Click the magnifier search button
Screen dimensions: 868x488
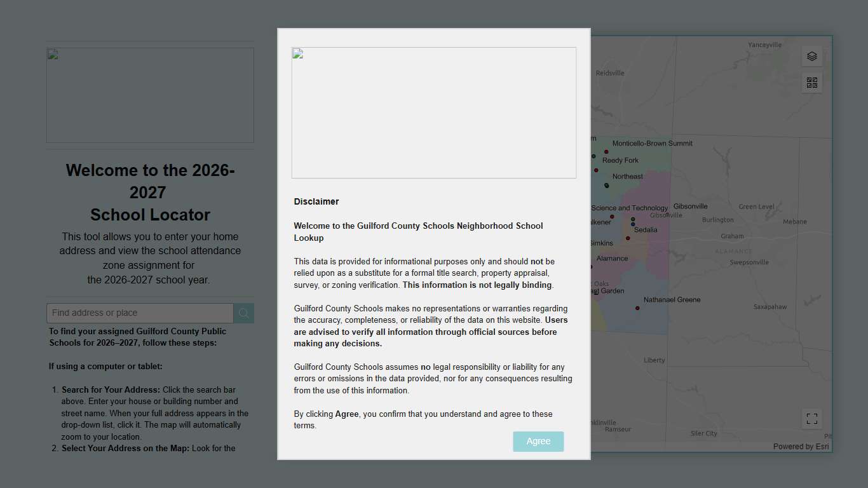(x=243, y=313)
